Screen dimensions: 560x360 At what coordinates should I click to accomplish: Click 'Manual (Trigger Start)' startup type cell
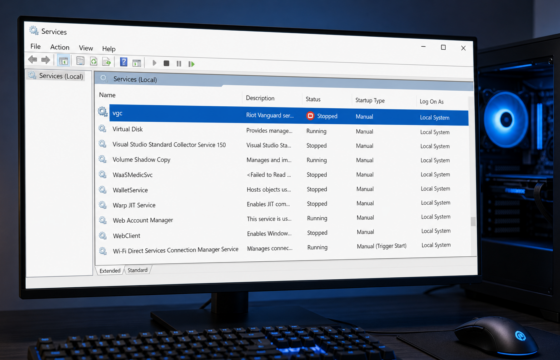pos(381,246)
